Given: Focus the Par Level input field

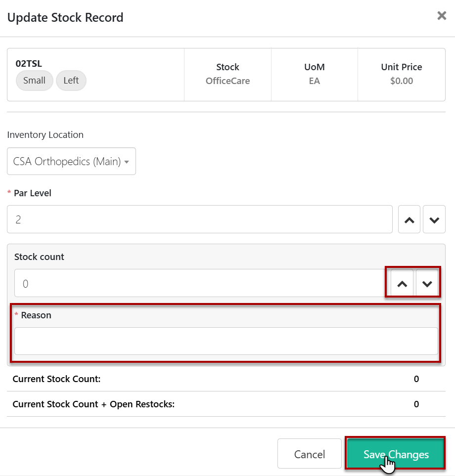Looking at the screenshot, I should [x=199, y=219].
